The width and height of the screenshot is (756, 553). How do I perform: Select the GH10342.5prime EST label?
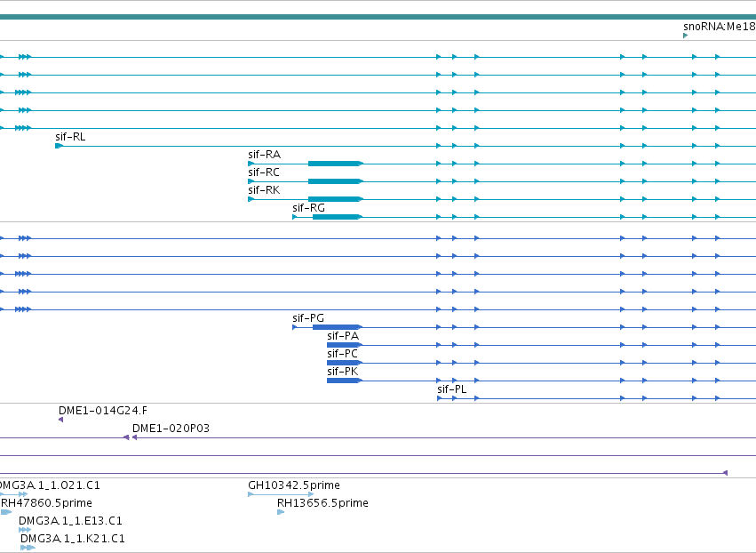coord(294,485)
